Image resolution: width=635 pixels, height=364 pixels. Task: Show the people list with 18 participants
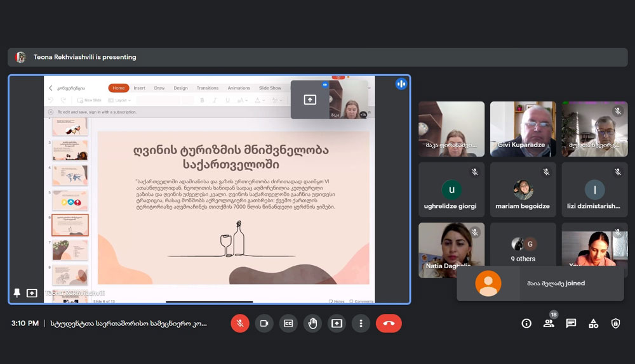pos(549,323)
